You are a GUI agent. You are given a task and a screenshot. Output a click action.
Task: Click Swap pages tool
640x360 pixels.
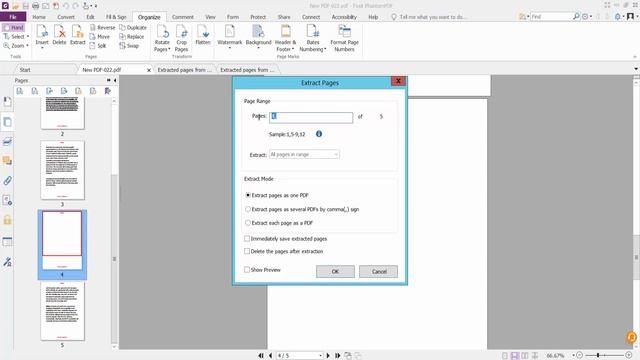[129, 46]
